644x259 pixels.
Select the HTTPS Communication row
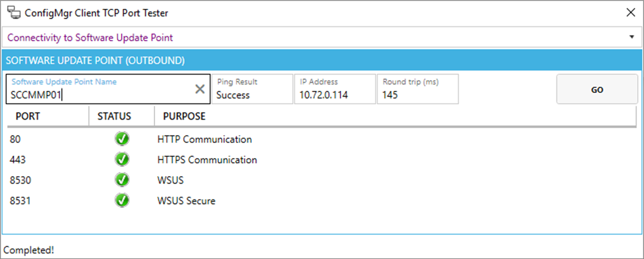[x=207, y=160]
